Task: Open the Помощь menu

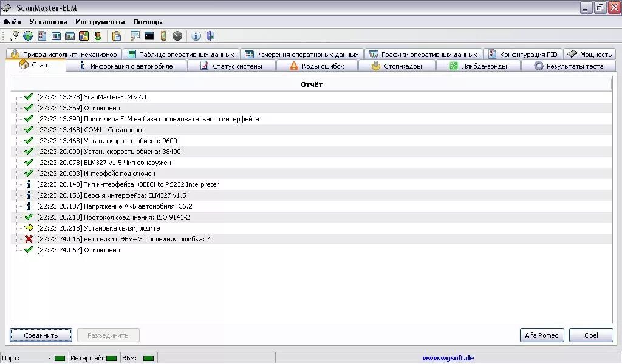Action: point(147,22)
